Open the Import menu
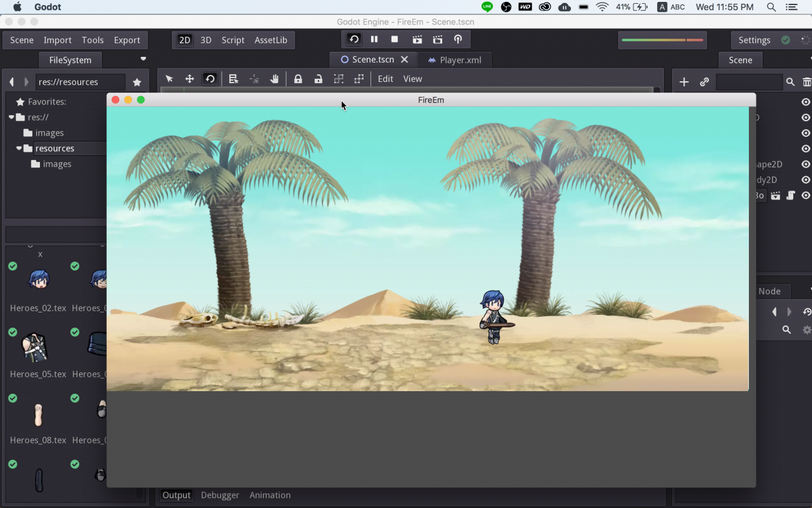This screenshot has height=508, width=812. point(57,40)
